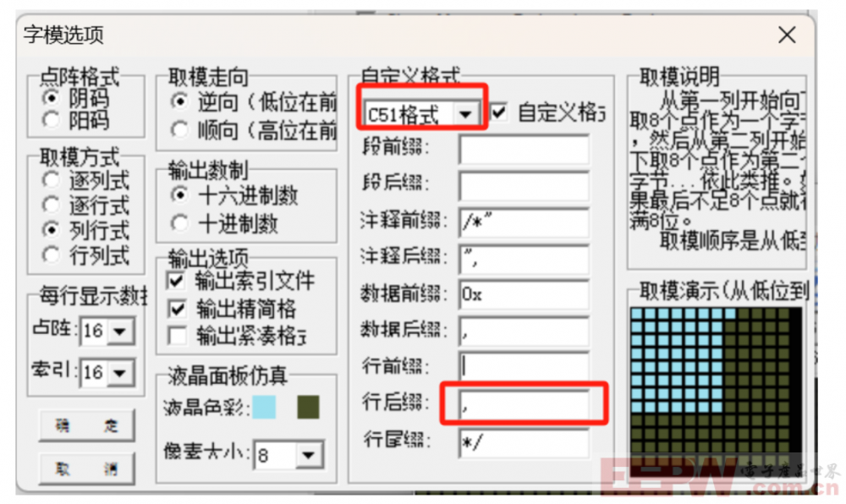Screen dimensions: 846x504
Task: Close the 字模选项 dialog
Action: point(787,35)
